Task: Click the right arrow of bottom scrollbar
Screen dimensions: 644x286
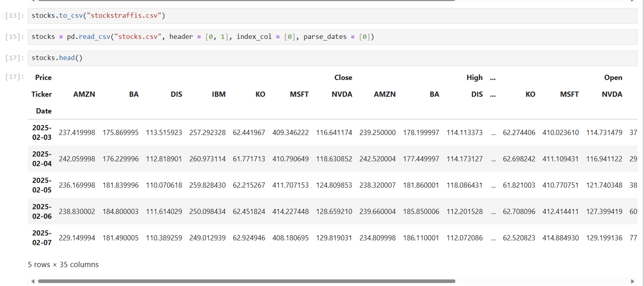Action: point(632,281)
